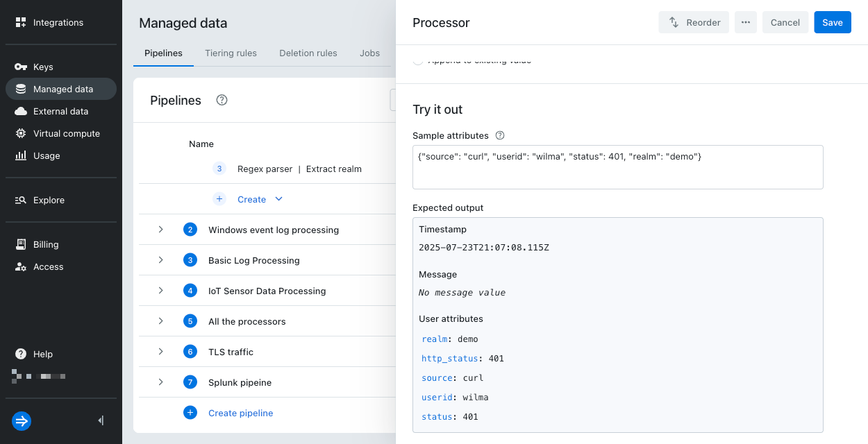868x444 pixels.
Task: Click the Virtual compute chip icon
Action: point(21,133)
